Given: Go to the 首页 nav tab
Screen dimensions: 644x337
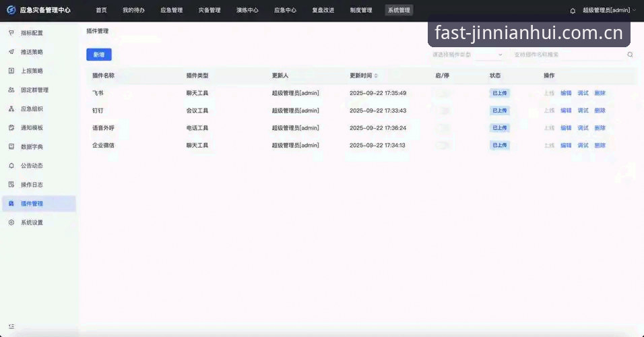Looking at the screenshot, I should click(102, 10).
